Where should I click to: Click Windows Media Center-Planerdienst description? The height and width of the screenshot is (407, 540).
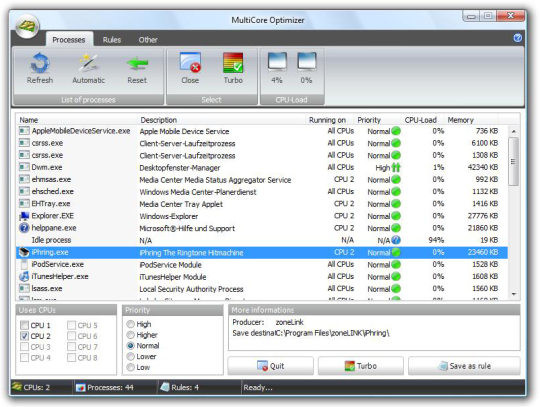(x=198, y=192)
